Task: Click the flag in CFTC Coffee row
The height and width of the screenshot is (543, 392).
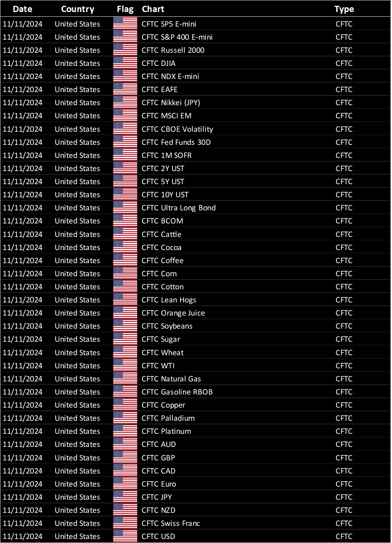Action: click(125, 260)
